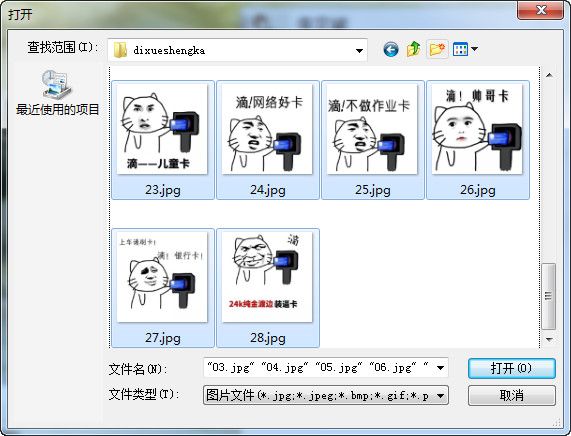Click the scrollbar up arrow
This screenshot has height=436, width=571.
coord(549,75)
